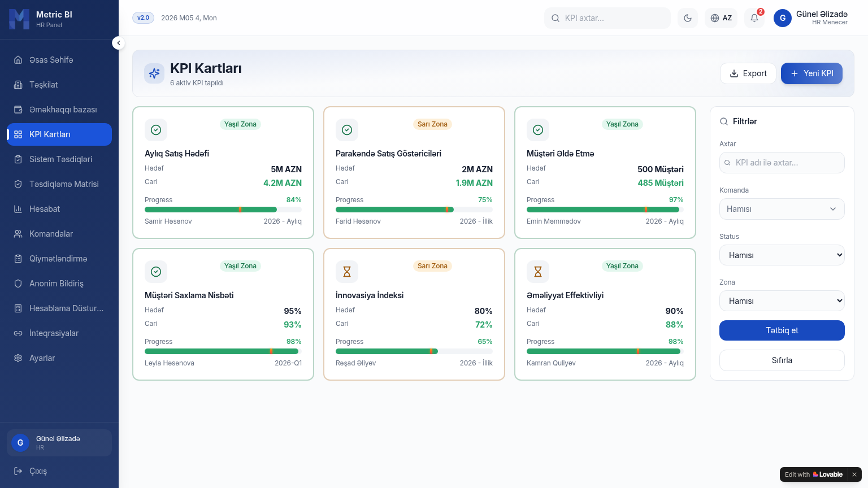Click the Hesablama Düsturları calculator icon
This screenshot has width=868, height=488.
[18, 308]
